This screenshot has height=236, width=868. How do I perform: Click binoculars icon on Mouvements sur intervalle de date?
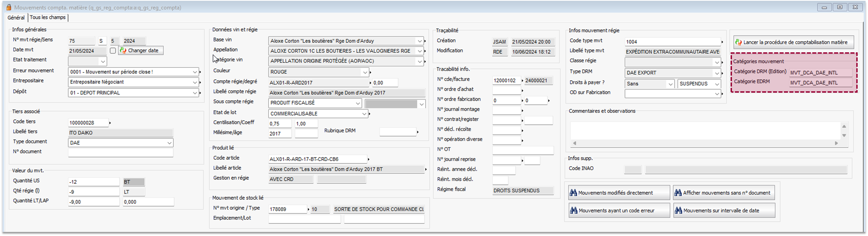[678, 210]
